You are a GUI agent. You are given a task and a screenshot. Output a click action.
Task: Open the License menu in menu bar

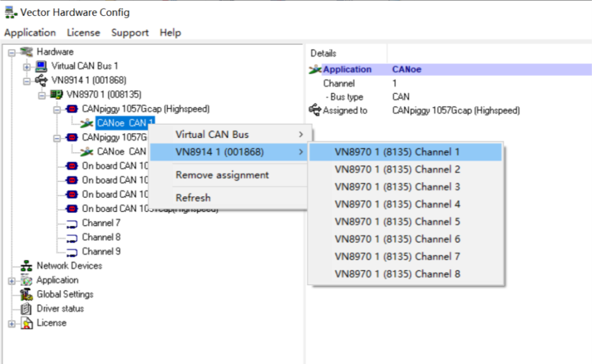click(x=83, y=33)
